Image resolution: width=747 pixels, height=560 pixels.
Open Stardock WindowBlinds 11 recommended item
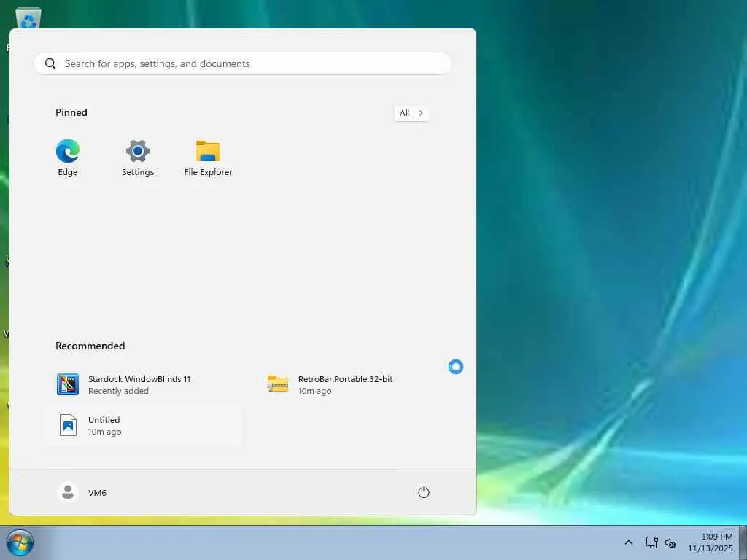[144, 385]
